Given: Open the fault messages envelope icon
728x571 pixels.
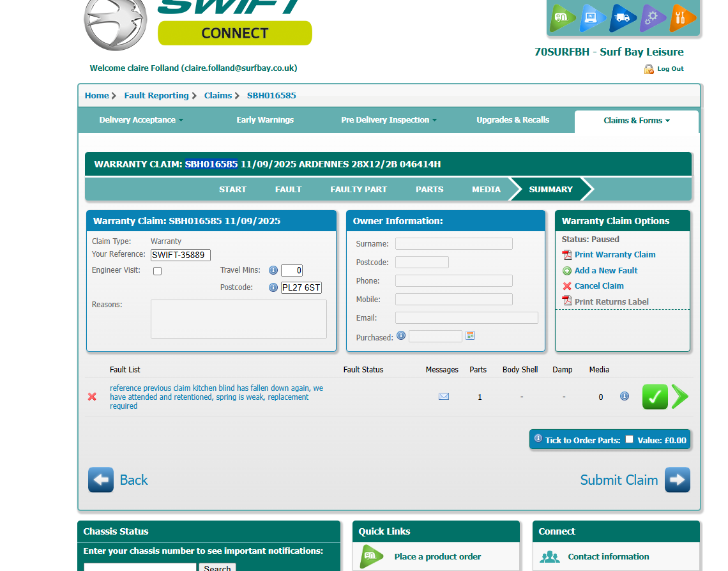Looking at the screenshot, I should tap(444, 397).
